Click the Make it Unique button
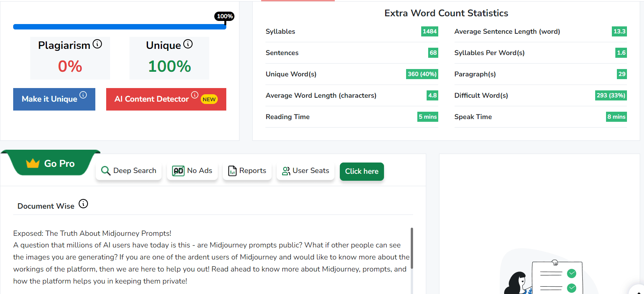 pyautogui.click(x=54, y=99)
